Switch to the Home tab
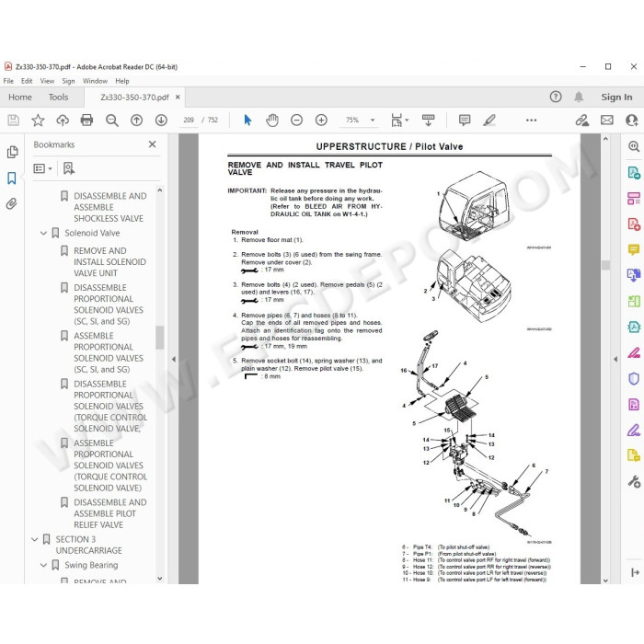 20,98
